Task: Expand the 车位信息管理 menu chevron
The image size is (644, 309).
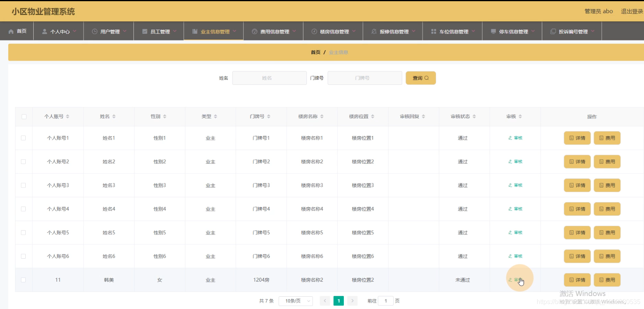Action: pos(473,31)
